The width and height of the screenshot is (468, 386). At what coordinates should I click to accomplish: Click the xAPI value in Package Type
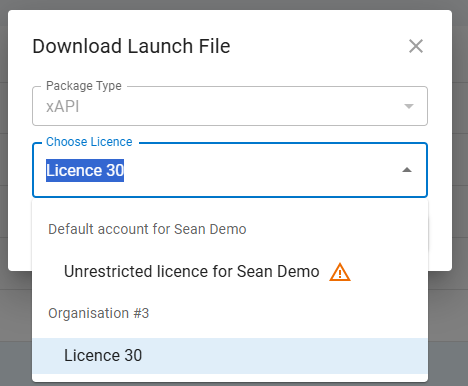coord(62,107)
